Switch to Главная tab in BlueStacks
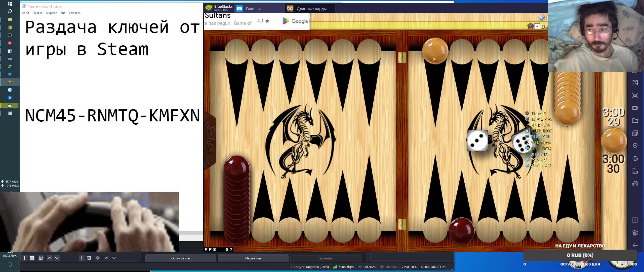The image size is (644, 272). click(x=259, y=9)
